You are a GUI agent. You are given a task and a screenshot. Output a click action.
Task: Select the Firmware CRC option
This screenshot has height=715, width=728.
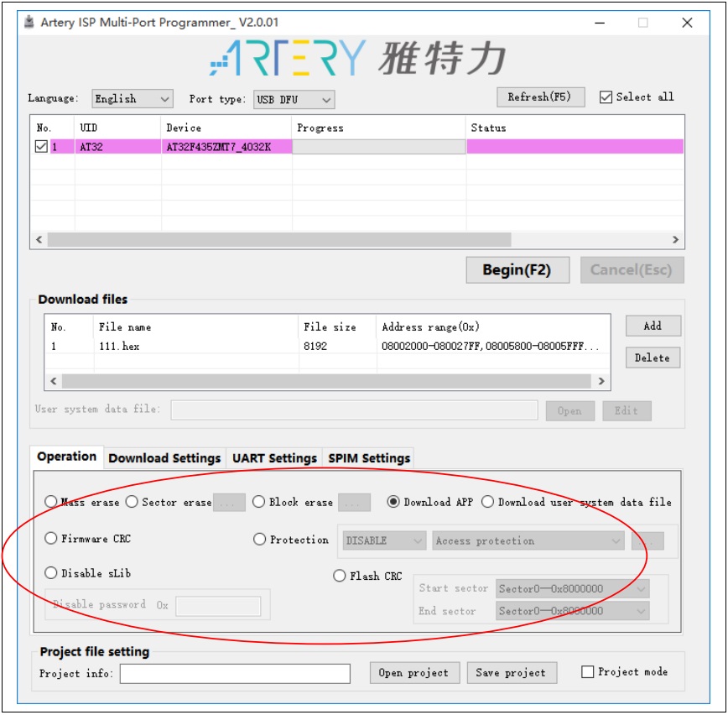pos(50,539)
